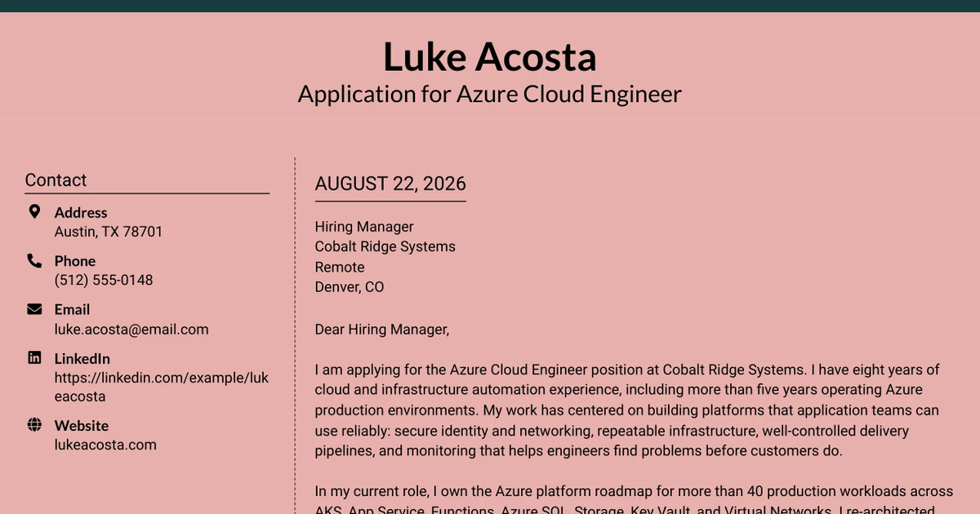Click the Denver, CO line

[x=350, y=286]
